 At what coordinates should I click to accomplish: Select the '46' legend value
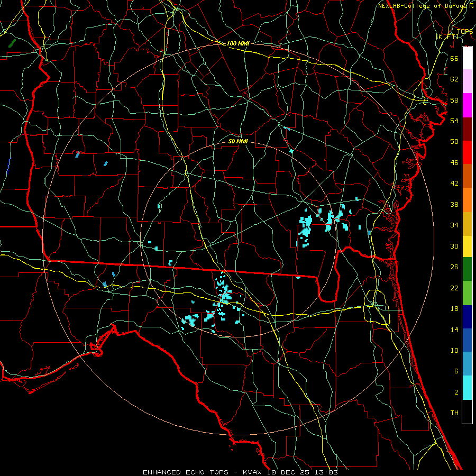coord(454,162)
